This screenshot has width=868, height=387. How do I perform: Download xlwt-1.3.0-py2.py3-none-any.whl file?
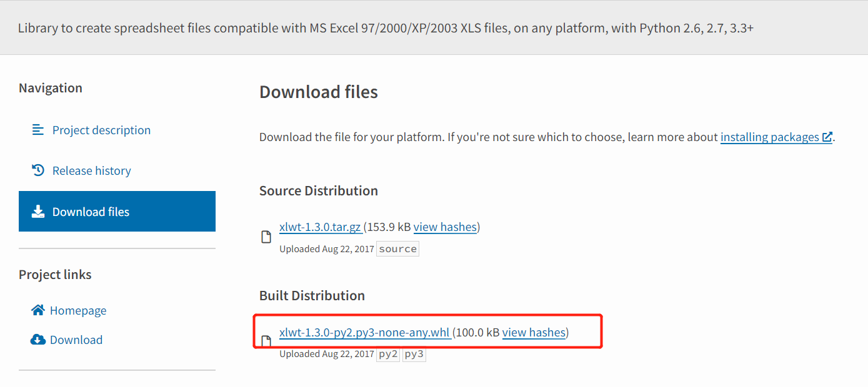pyautogui.click(x=364, y=333)
